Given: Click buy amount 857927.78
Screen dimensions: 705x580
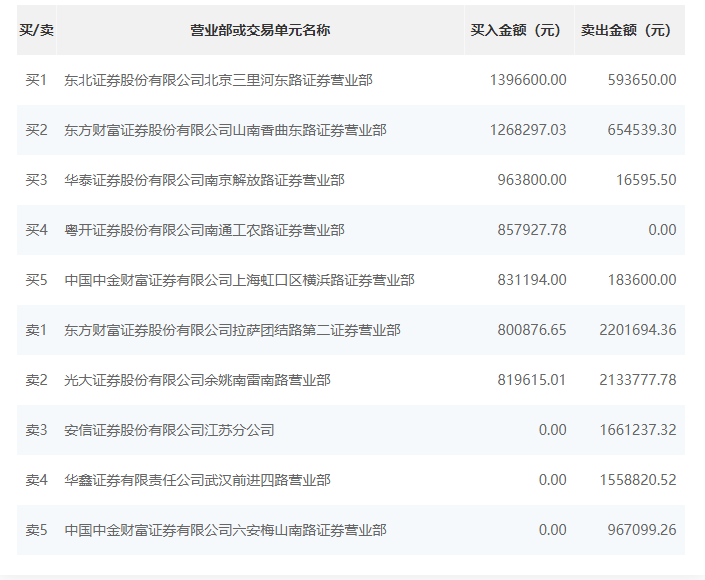Looking at the screenshot, I should point(532,230).
